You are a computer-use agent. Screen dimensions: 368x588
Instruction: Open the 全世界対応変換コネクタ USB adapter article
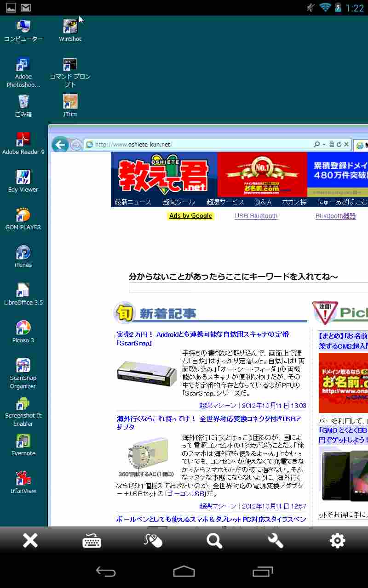209,423
